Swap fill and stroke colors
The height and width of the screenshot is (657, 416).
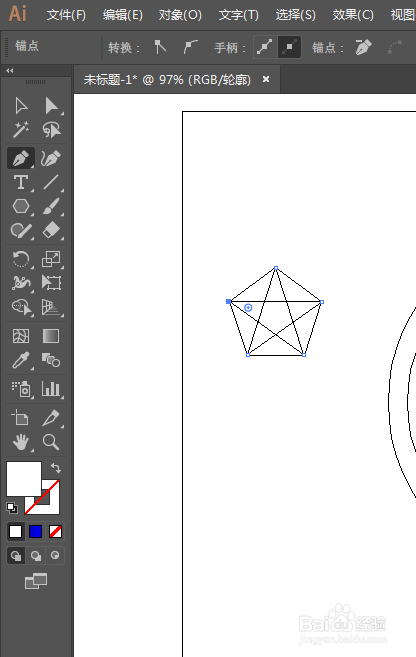click(55, 468)
